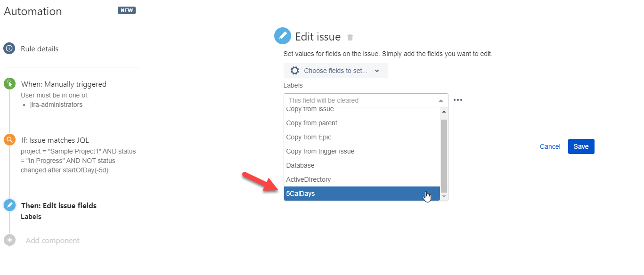
Task: Select Copy from parent option
Action: tap(362, 123)
